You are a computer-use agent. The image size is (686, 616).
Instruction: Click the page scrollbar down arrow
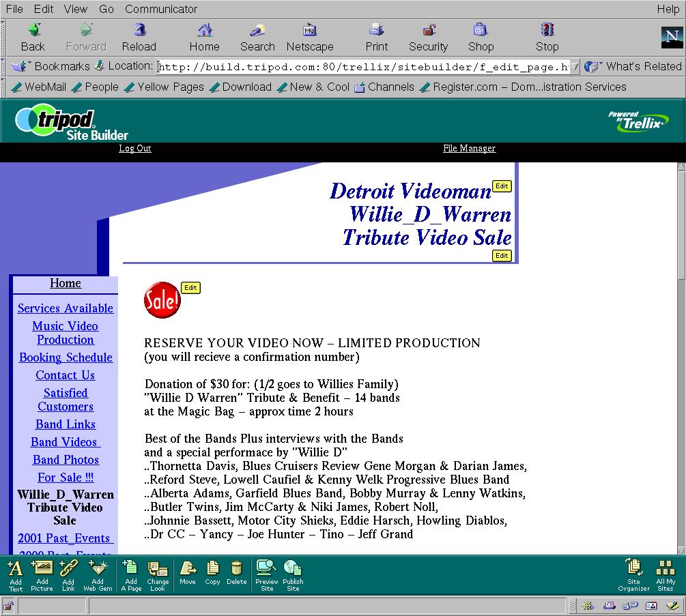click(681, 550)
